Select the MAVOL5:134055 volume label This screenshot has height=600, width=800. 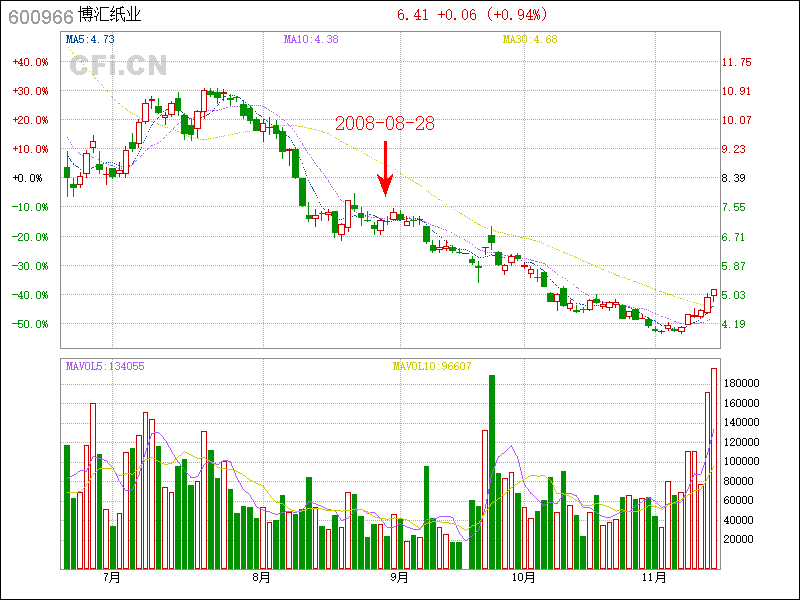(x=105, y=367)
